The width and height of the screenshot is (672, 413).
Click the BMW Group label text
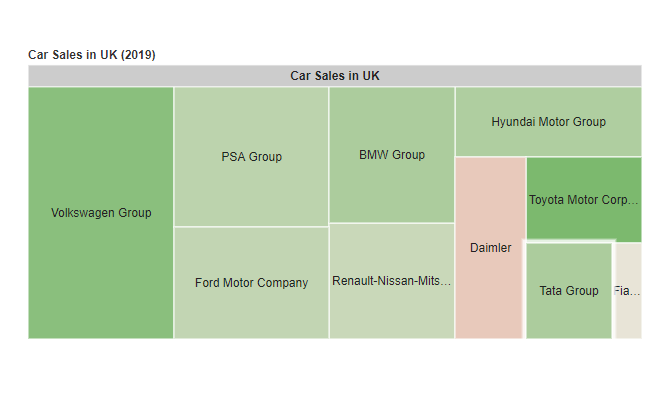pyautogui.click(x=392, y=155)
